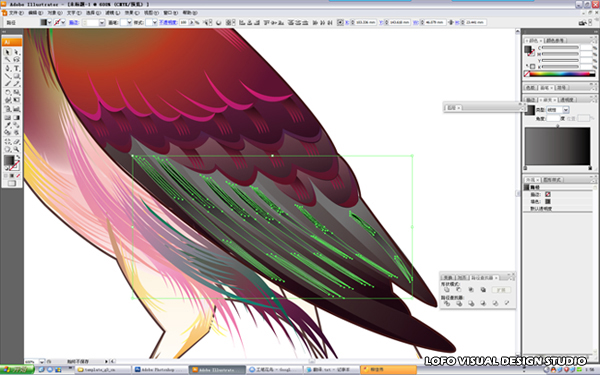Choose the Pen tool in toolbox

8,68
